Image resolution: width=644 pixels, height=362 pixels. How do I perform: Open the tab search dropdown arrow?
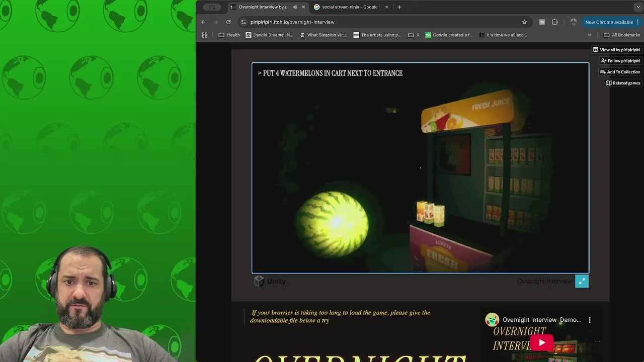tap(638, 7)
